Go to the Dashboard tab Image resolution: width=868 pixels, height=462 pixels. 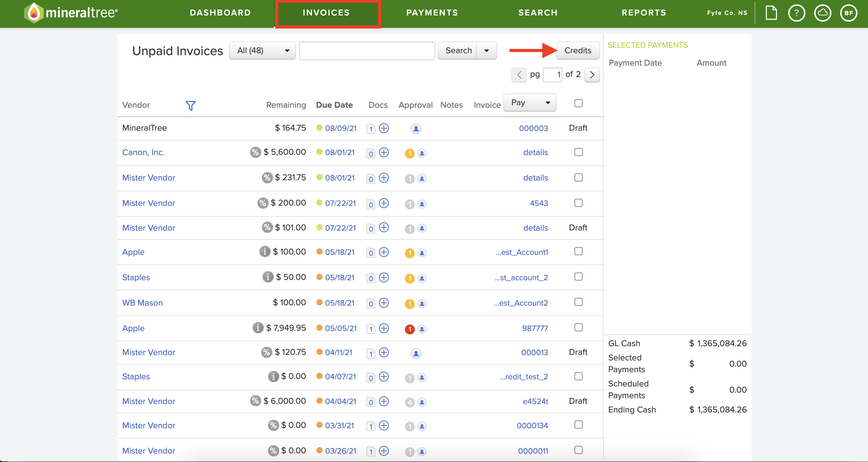pyautogui.click(x=220, y=13)
